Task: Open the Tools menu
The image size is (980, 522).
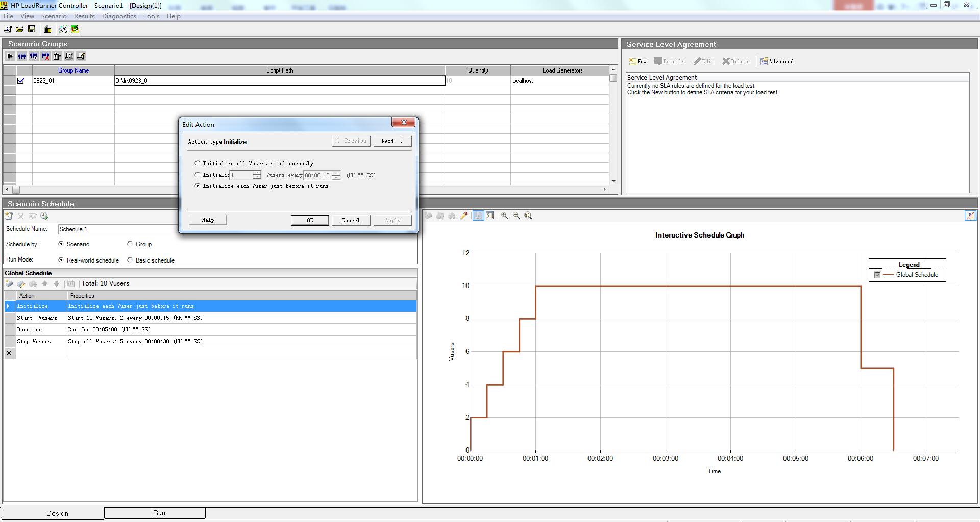Action: tap(151, 16)
